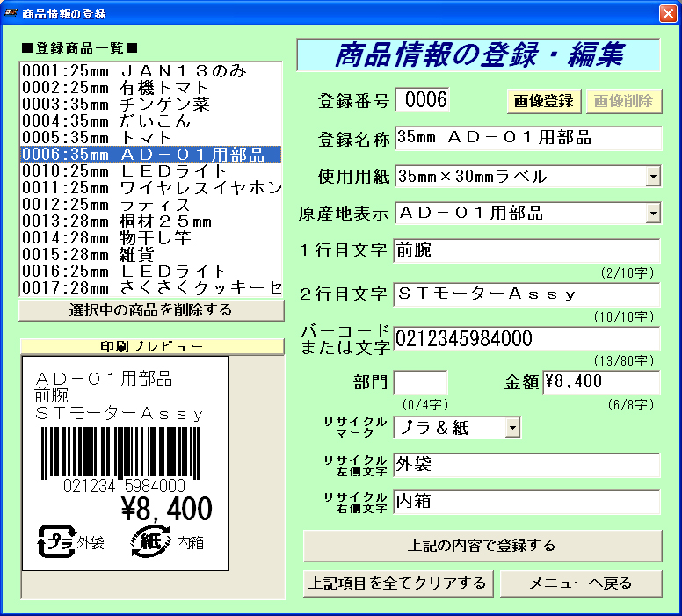Click the 金額 field showing ¥8,400
682x616 pixels.
601,382
